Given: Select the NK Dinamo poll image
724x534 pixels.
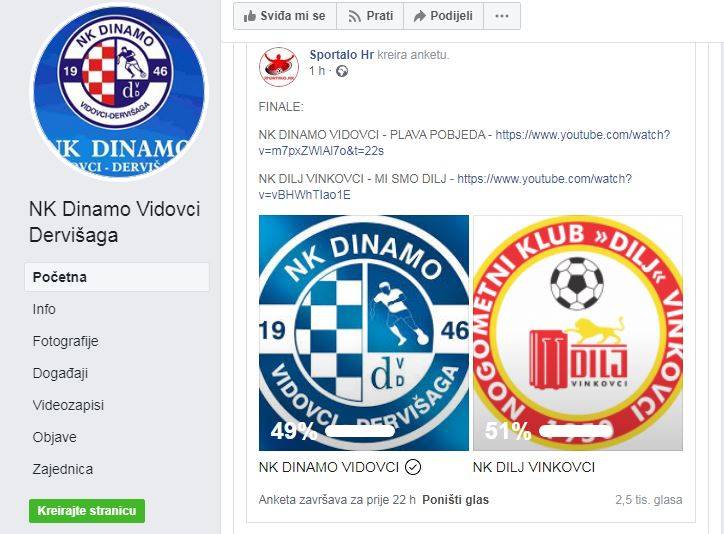Looking at the screenshot, I should click(x=364, y=333).
